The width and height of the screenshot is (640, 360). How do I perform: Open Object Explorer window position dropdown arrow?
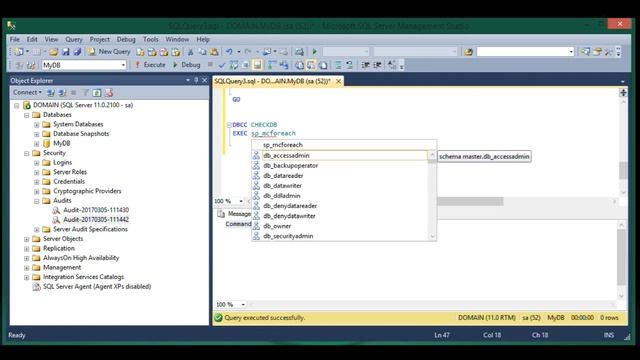[188, 80]
